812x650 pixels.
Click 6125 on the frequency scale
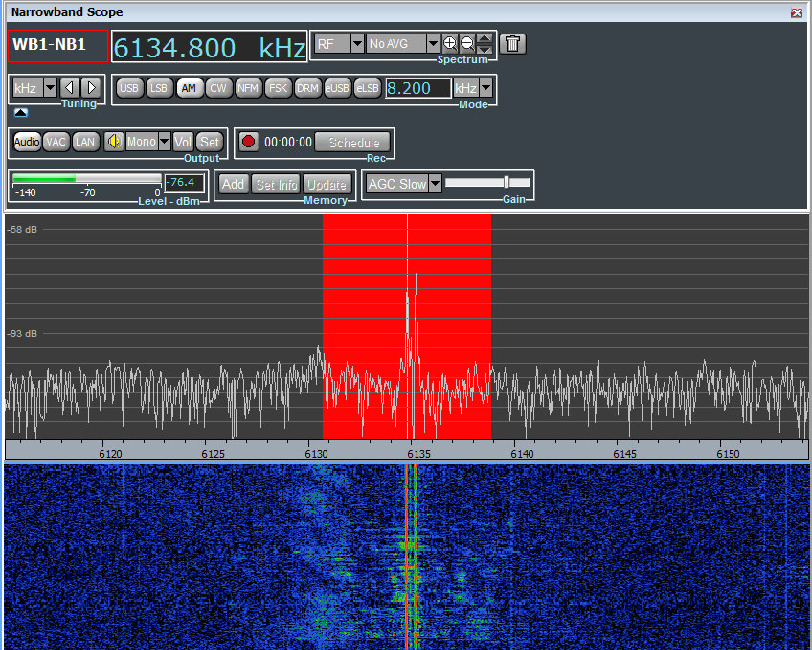(213, 454)
